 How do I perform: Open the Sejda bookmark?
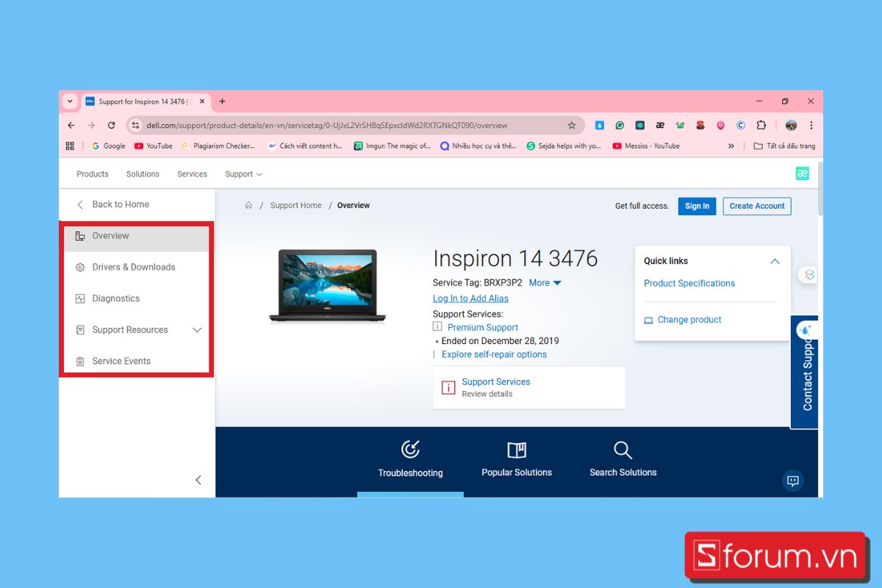[x=564, y=146]
